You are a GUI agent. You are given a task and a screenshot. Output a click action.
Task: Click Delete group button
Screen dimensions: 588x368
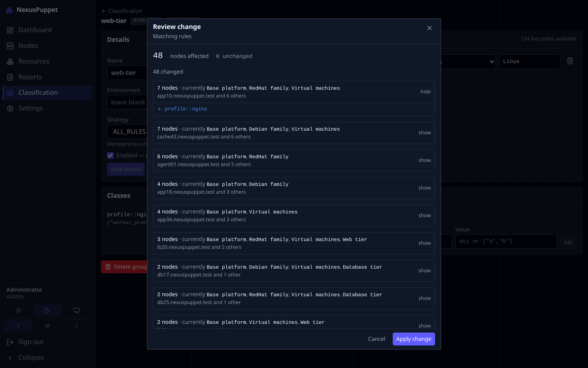point(125,267)
